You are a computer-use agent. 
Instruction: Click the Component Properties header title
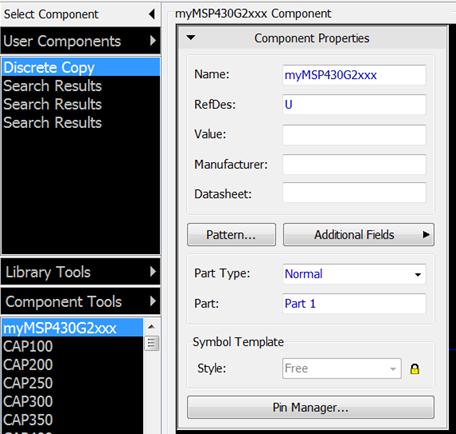click(x=312, y=38)
